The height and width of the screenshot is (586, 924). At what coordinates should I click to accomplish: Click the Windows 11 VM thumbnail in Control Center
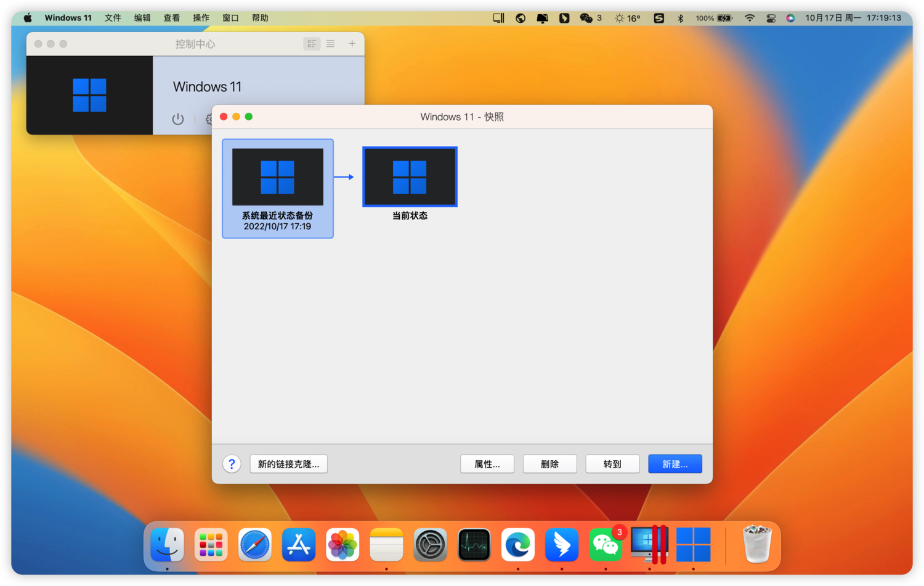pyautogui.click(x=89, y=95)
